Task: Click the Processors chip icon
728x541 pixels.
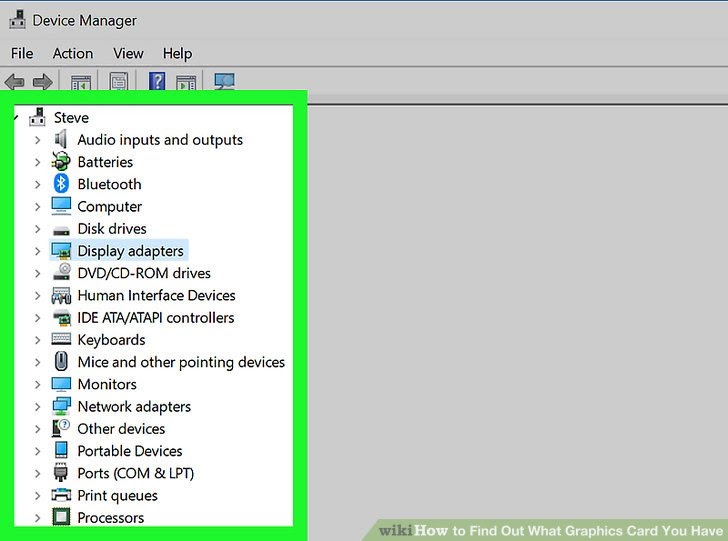Action: click(61, 517)
